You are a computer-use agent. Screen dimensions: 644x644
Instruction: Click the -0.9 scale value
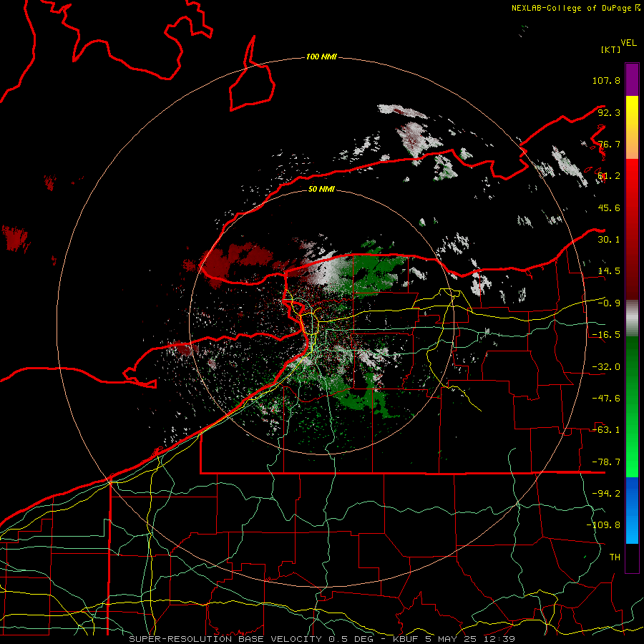coord(609,303)
